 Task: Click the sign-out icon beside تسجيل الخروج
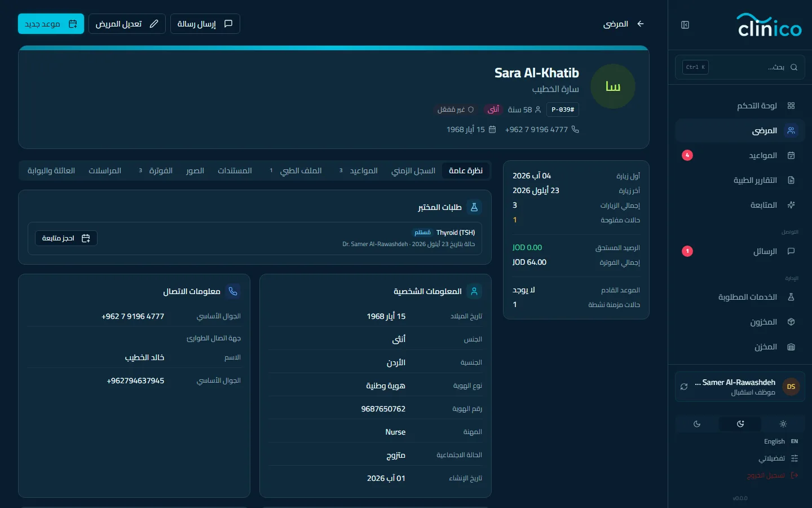795,475
